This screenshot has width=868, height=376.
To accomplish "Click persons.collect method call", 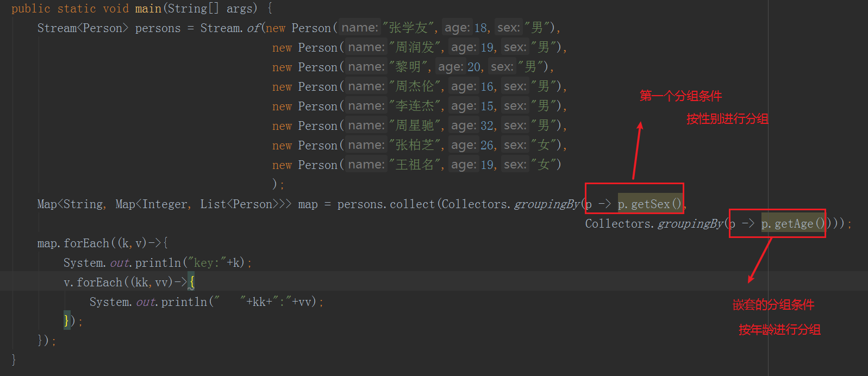I will click(386, 204).
